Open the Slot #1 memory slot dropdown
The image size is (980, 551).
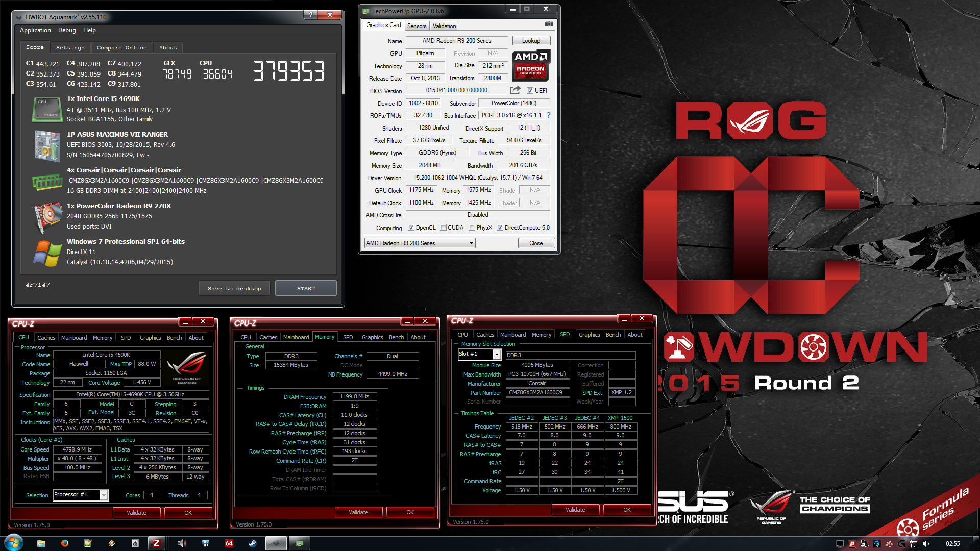(480, 354)
